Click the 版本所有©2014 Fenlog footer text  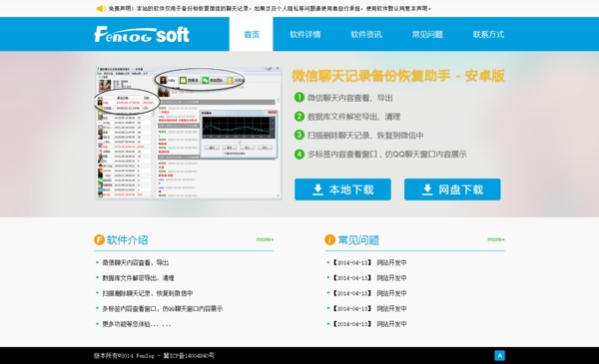pos(124,356)
